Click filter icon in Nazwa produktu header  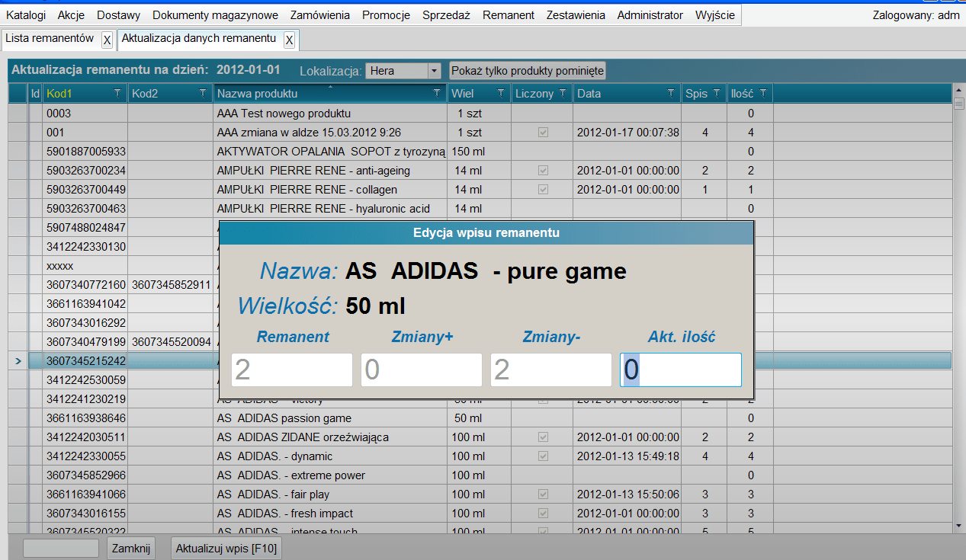pyautogui.click(x=437, y=93)
